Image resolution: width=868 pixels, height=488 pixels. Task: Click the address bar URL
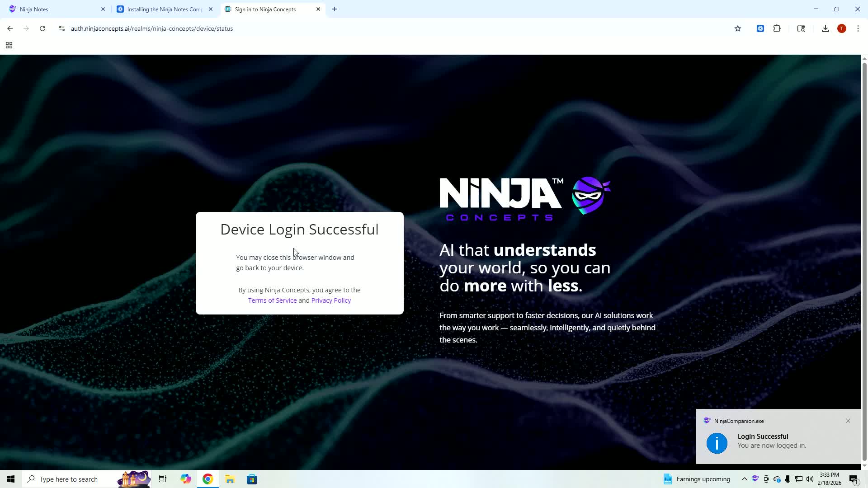click(152, 28)
